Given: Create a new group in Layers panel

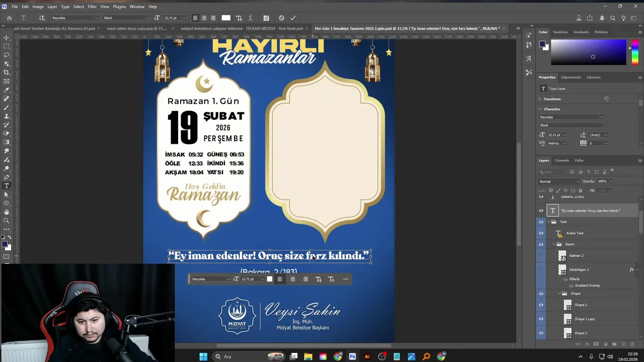Looking at the screenshot, I should pyautogui.click(x=614, y=344).
